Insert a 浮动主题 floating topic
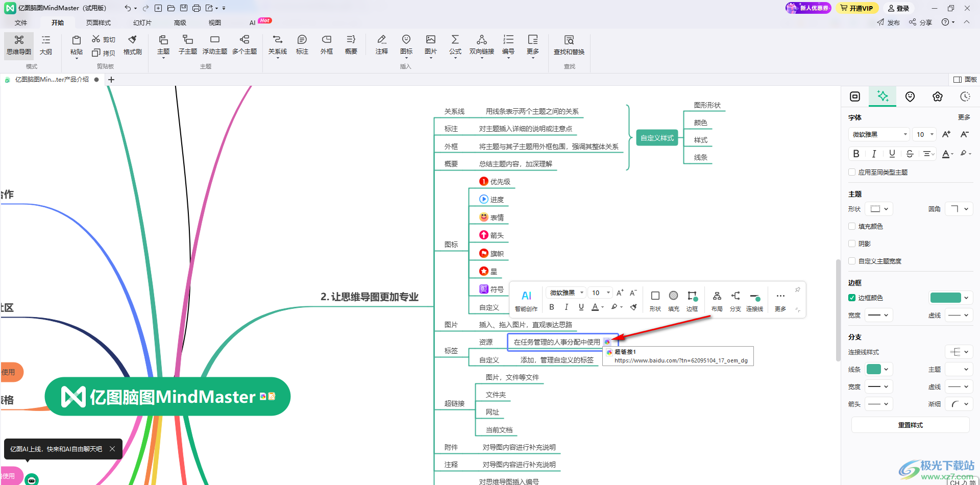The image size is (980, 485). (x=215, y=45)
